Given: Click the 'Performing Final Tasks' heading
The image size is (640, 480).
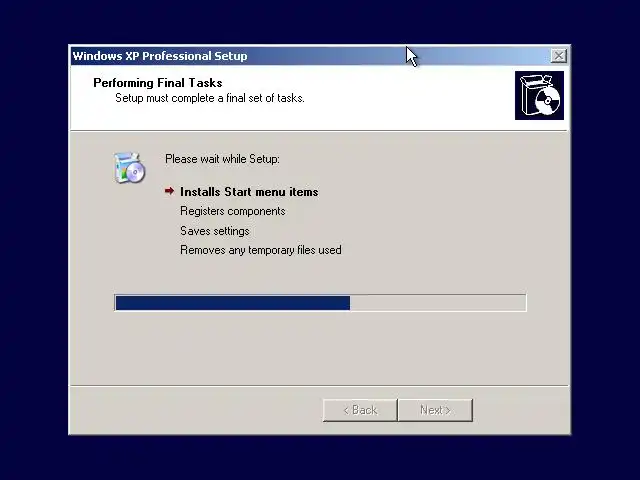Looking at the screenshot, I should pyautogui.click(x=158, y=83).
